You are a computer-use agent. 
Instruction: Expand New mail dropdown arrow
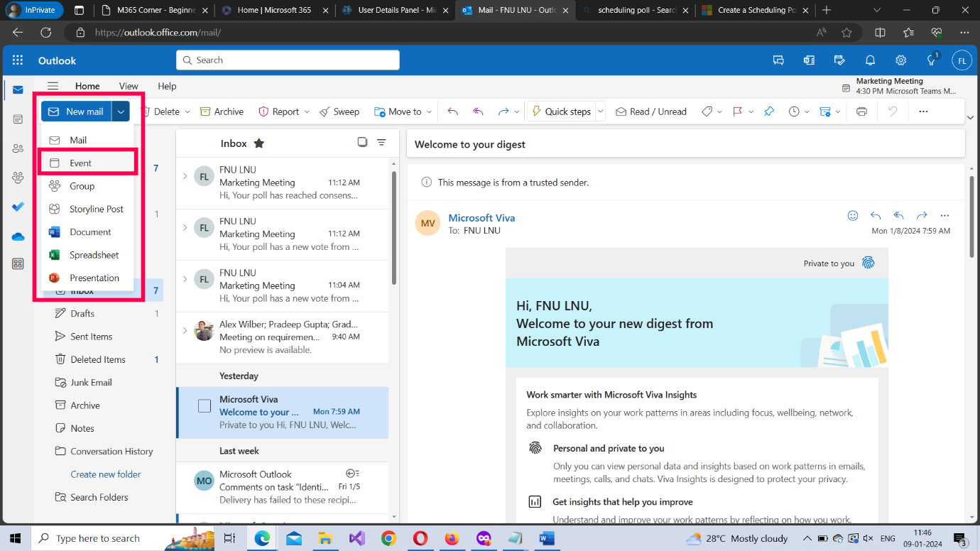[121, 111]
